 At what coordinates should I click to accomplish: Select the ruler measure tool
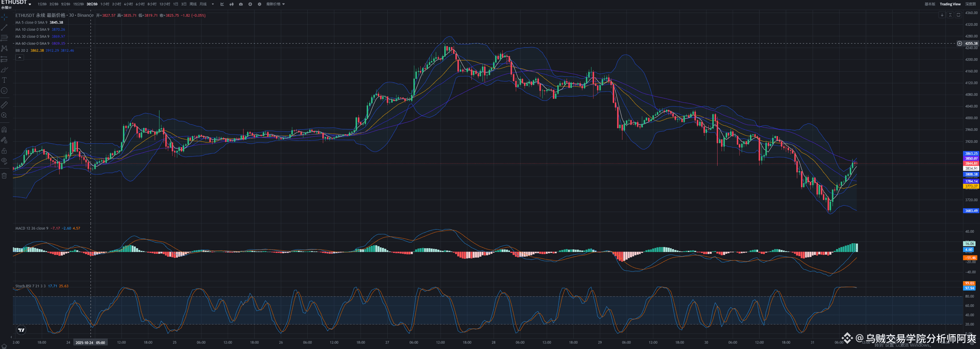point(4,105)
